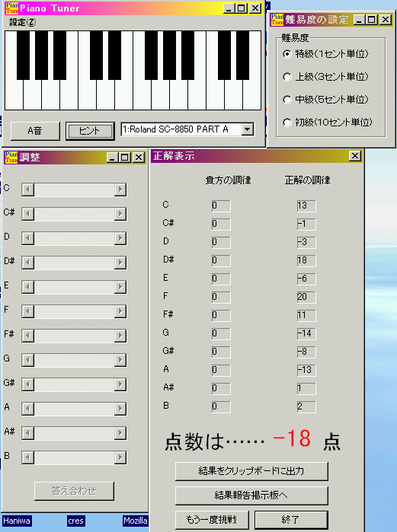
Task: Click the 調整 window title icon
Action: [x=11, y=158]
